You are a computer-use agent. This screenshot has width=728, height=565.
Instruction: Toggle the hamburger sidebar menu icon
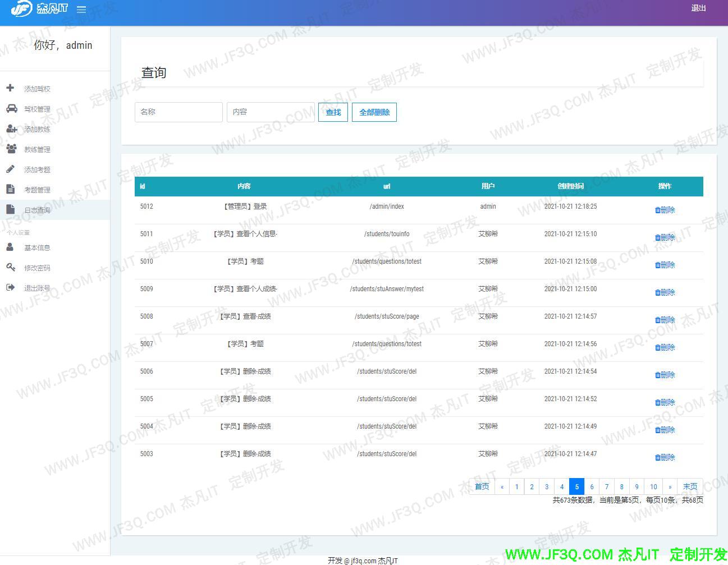(x=81, y=10)
